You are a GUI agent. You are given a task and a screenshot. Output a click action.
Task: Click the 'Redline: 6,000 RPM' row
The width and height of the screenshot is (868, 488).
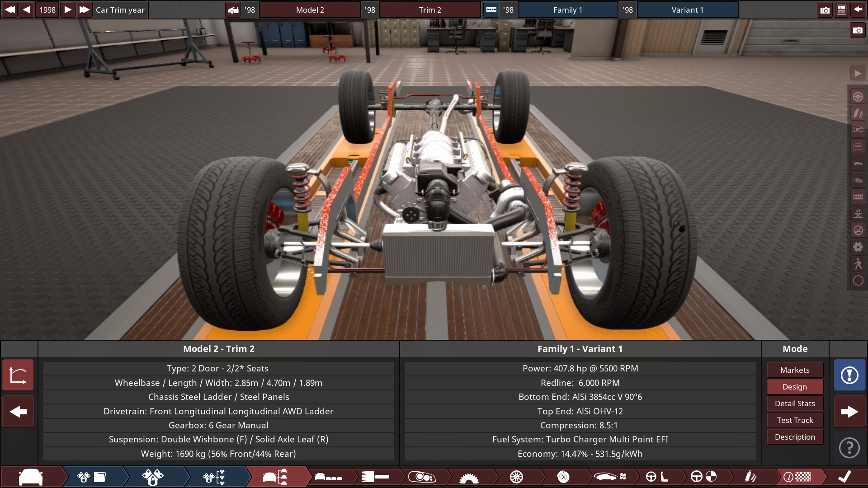pyautogui.click(x=580, y=383)
